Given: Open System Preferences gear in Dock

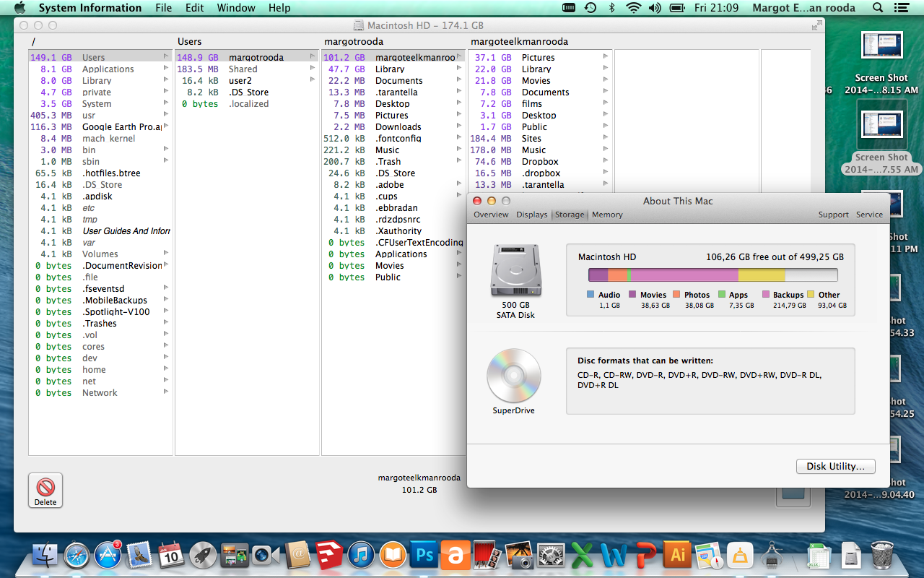Looking at the screenshot, I should (x=551, y=555).
